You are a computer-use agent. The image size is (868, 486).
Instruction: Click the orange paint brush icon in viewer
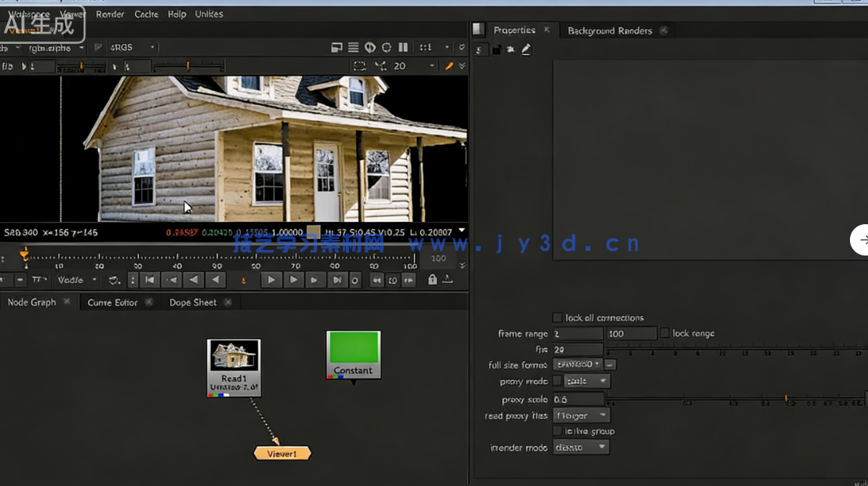point(449,67)
